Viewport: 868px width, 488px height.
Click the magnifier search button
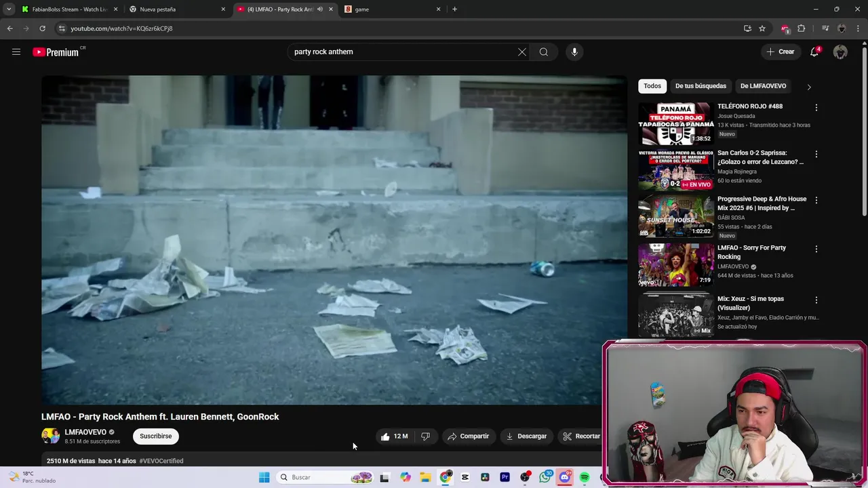point(544,52)
